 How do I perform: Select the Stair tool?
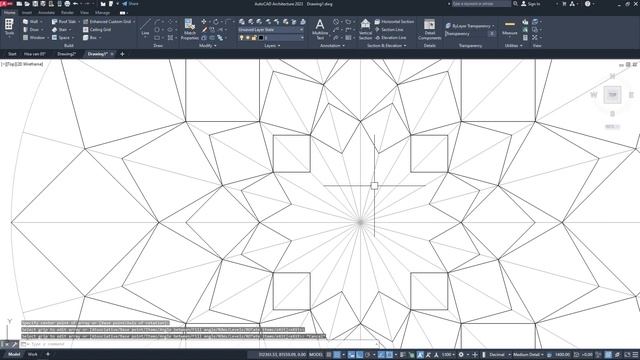tap(60, 30)
